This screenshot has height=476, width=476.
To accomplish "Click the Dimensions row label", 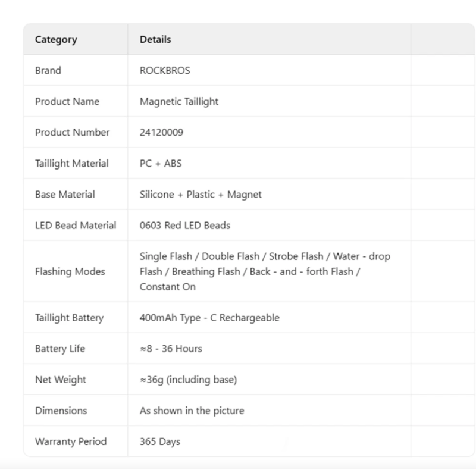I will click(x=61, y=411).
